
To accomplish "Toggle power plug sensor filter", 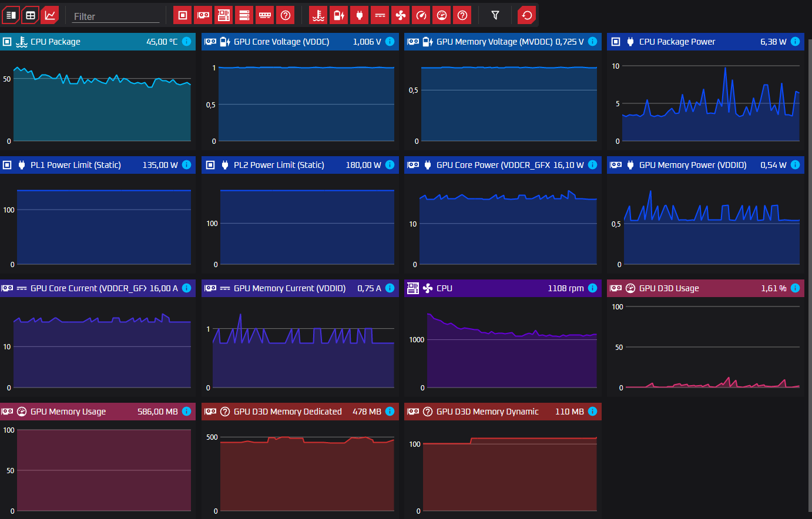I will click(360, 15).
